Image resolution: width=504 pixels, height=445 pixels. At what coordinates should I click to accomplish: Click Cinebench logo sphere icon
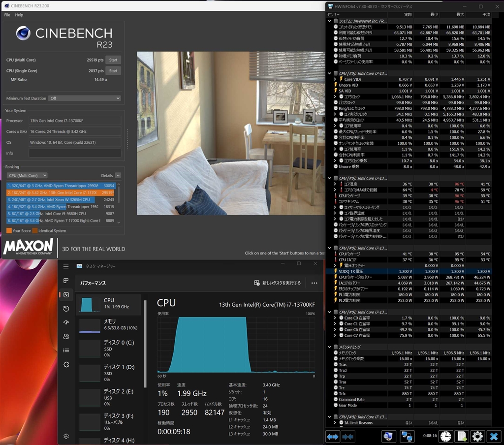23,33
